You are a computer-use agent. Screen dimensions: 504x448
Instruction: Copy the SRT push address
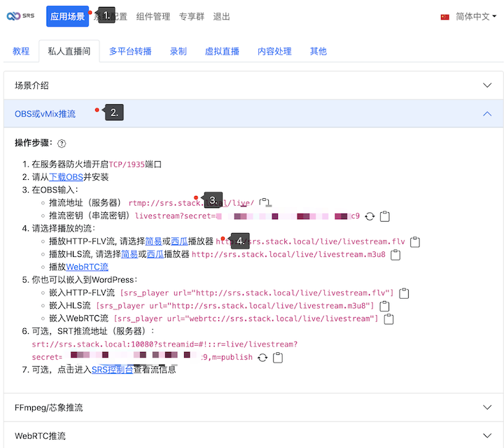(278, 357)
